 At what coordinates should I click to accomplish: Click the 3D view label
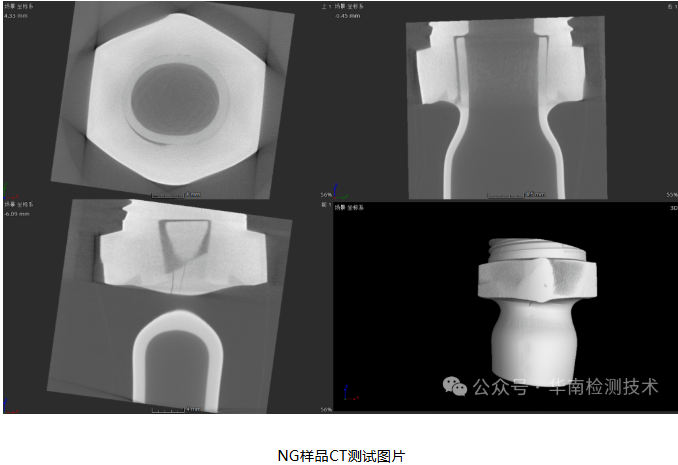click(x=674, y=208)
